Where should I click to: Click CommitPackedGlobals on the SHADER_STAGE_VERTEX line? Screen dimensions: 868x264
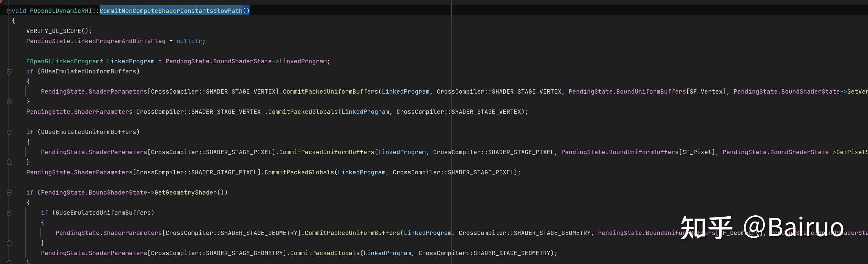pyautogui.click(x=303, y=112)
